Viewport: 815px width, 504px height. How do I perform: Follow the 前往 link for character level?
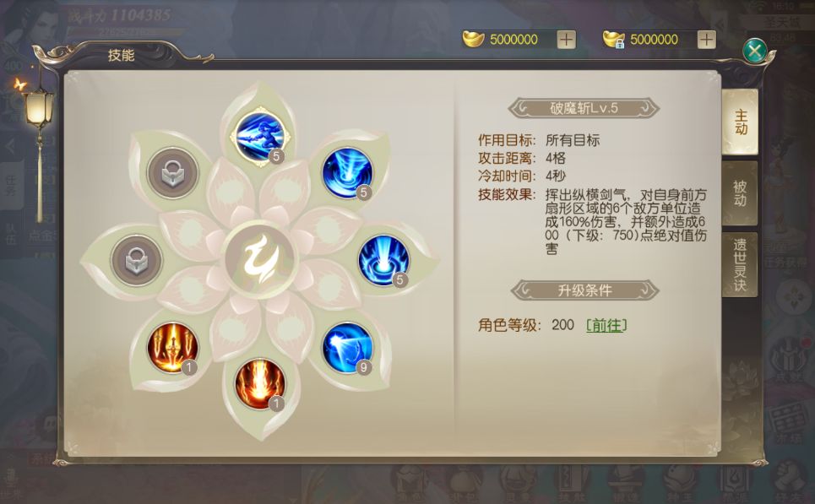(606, 325)
